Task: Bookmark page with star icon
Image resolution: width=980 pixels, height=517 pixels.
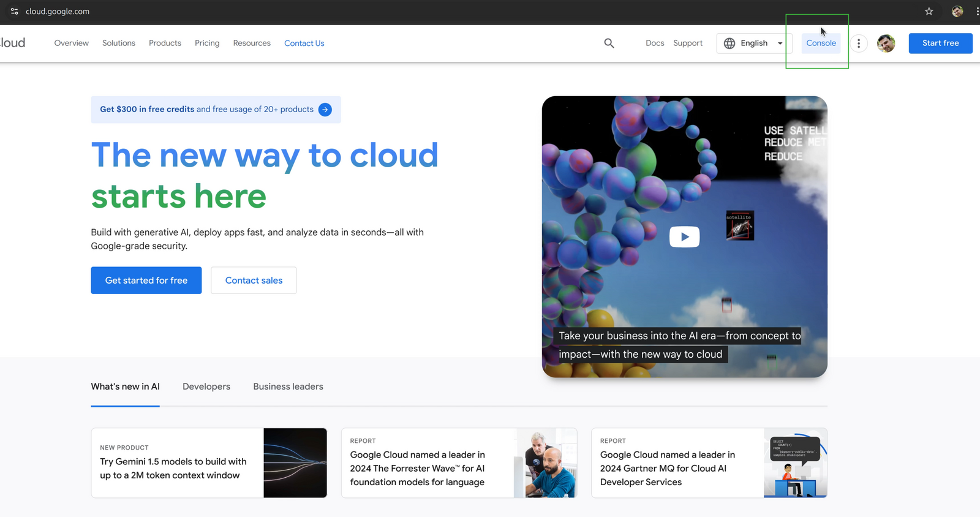Action: (929, 12)
